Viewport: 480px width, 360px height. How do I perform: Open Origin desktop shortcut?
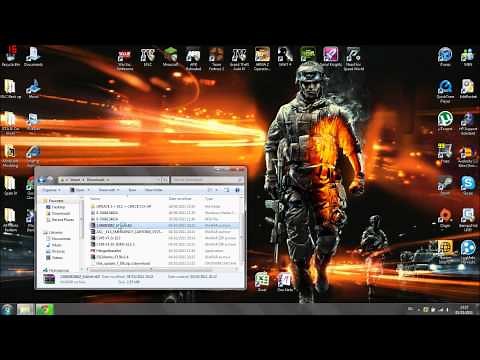click(x=445, y=218)
